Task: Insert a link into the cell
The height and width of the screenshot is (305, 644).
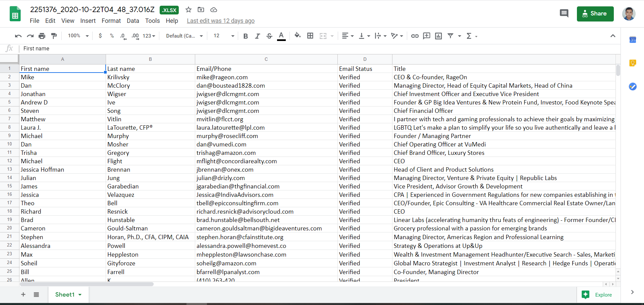Action: tap(415, 36)
